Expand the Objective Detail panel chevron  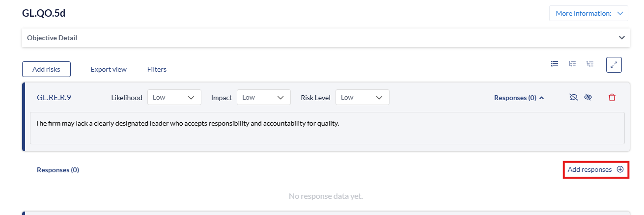(622, 38)
